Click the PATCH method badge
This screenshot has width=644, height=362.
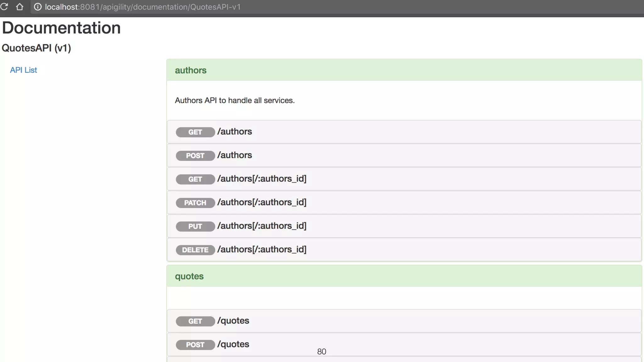pos(195,203)
